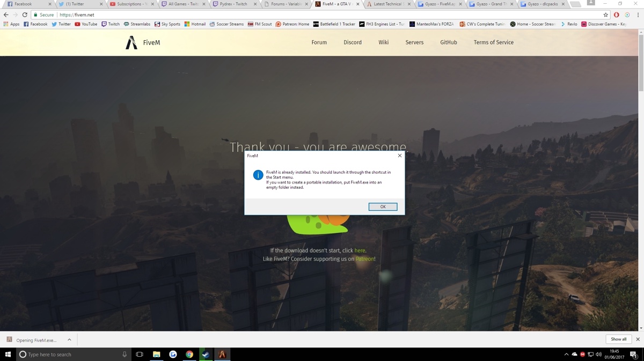Open the Sky Sports bookmark

[x=170, y=24]
